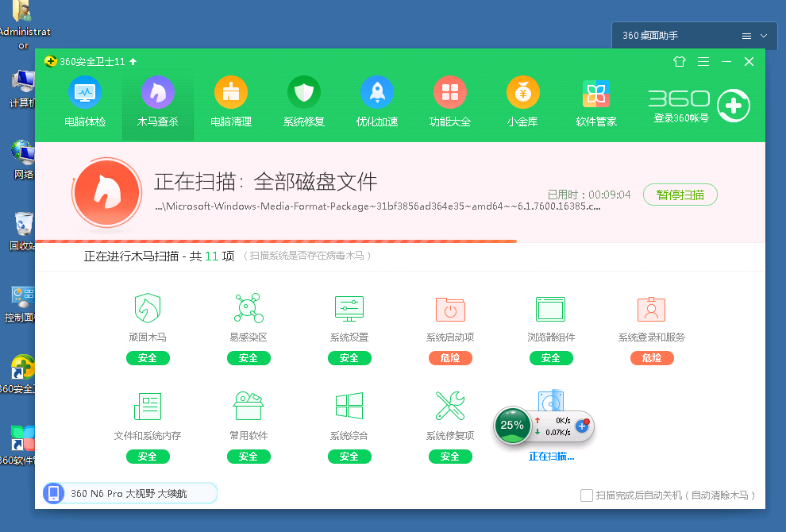This screenshot has width=786, height=532.
Task: Open the 小金库 money bag icon
Action: 522,94
